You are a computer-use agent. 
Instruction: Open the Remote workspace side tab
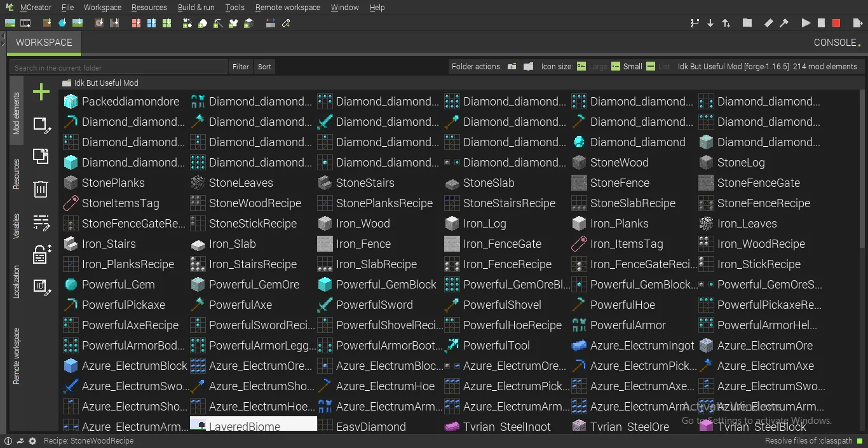tap(17, 355)
